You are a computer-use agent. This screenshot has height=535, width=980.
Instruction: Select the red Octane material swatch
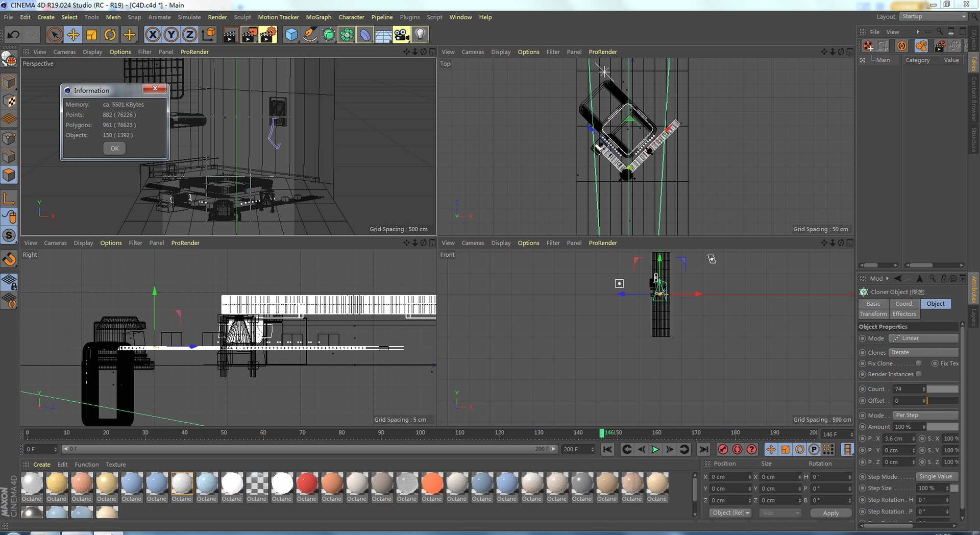pyautogui.click(x=307, y=483)
